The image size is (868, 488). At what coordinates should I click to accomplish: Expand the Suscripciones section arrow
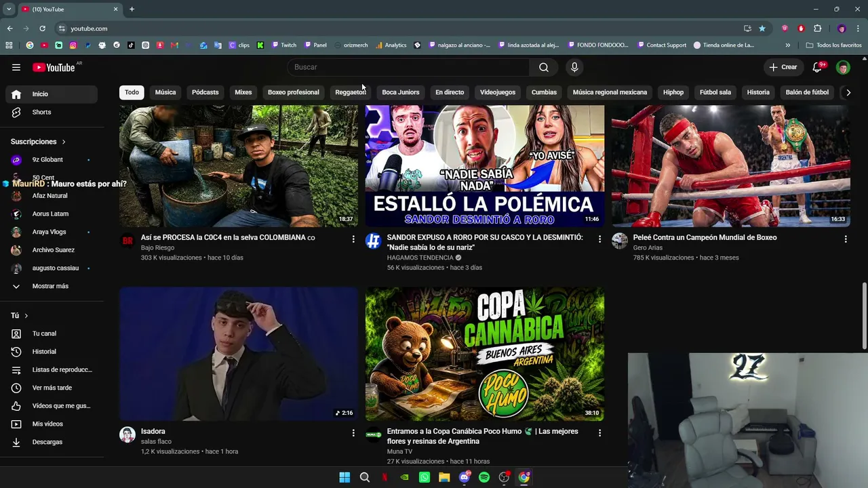point(64,142)
